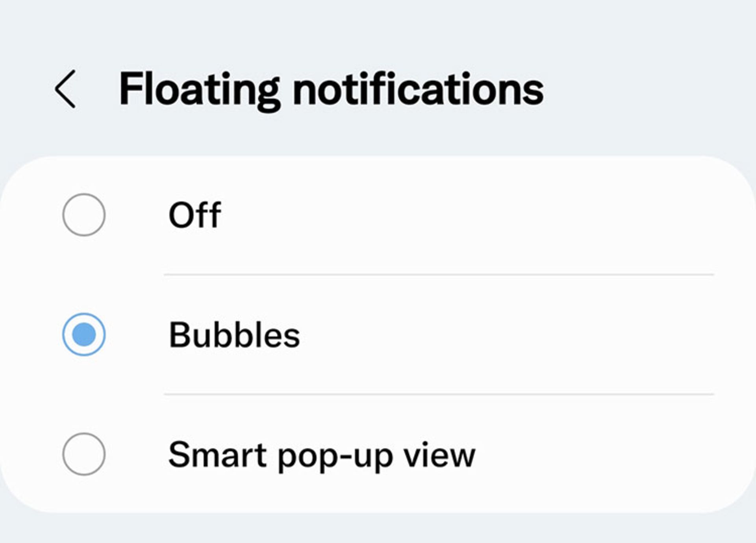The height and width of the screenshot is (543, 756).
Task: Tap empty row space right of "Smart pop-up view"
Action: (610, 455)
